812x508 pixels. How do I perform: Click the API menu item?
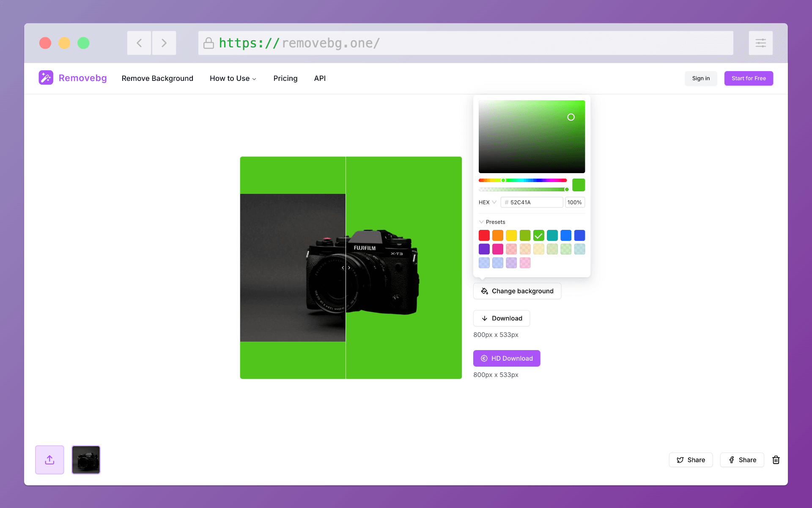(x=319, y=78)
